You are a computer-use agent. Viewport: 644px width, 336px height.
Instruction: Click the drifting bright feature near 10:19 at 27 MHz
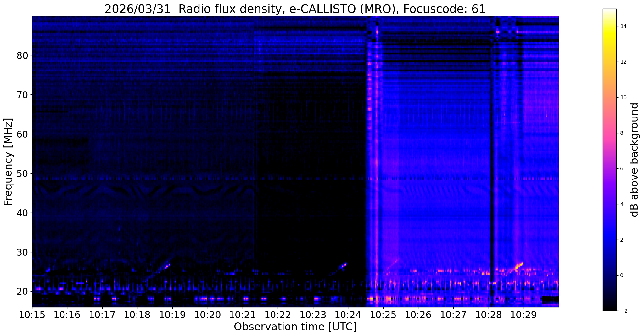(167, 266)
